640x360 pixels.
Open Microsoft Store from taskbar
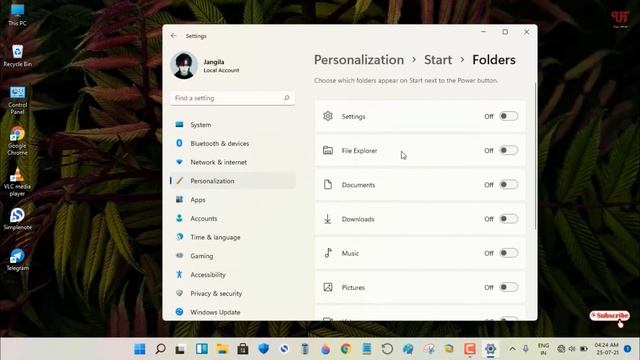click(243, 349)
